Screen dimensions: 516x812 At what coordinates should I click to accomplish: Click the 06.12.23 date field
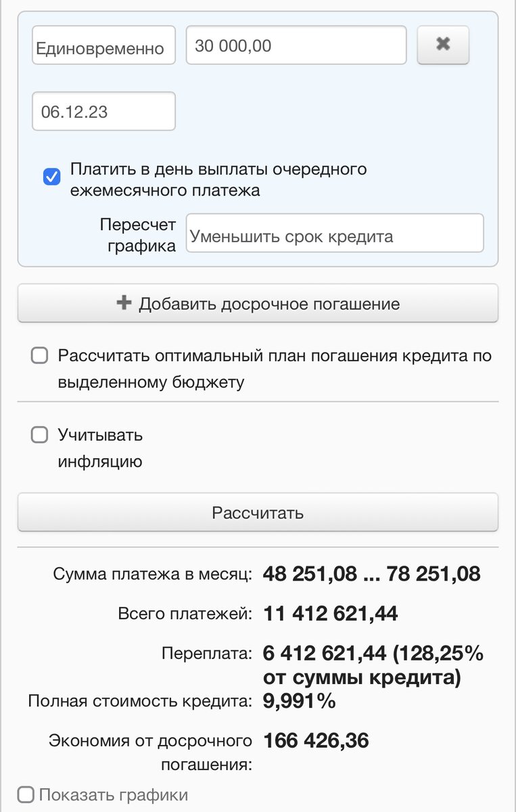pos(103,111)
